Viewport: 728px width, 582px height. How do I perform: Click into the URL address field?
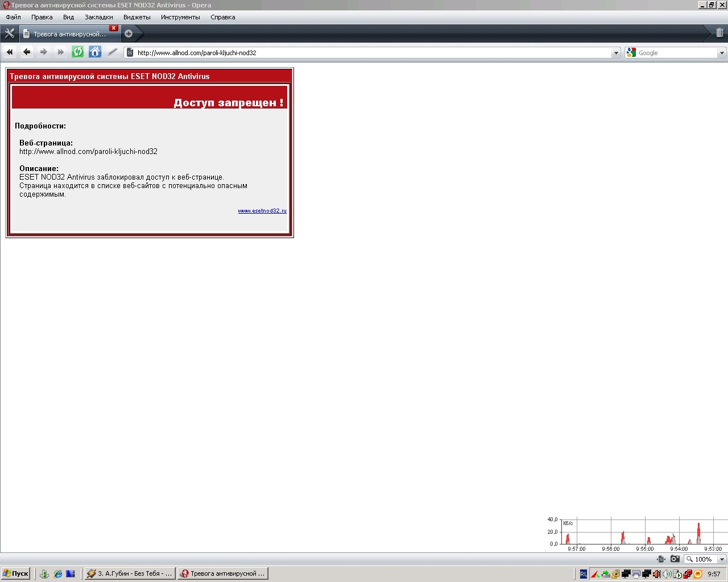(373, 53)
